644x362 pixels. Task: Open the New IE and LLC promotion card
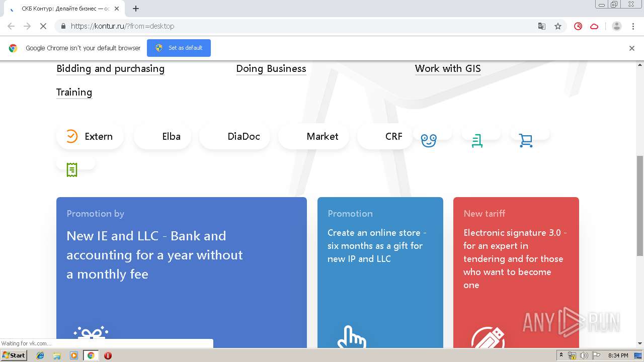[182, 272]
